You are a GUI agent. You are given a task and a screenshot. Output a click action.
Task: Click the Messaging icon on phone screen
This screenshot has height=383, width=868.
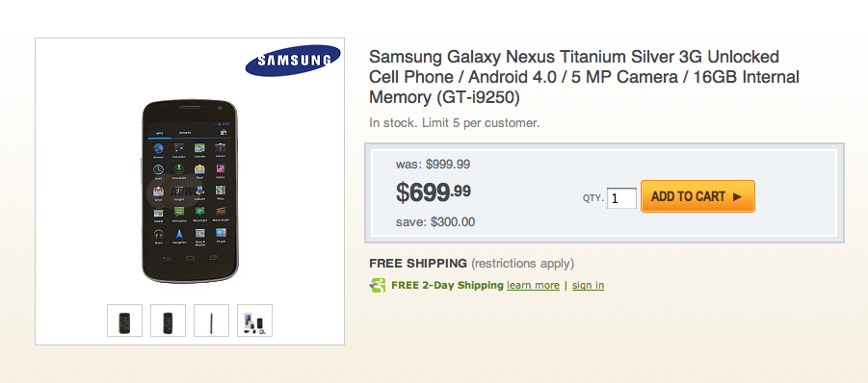coord(179,211)
